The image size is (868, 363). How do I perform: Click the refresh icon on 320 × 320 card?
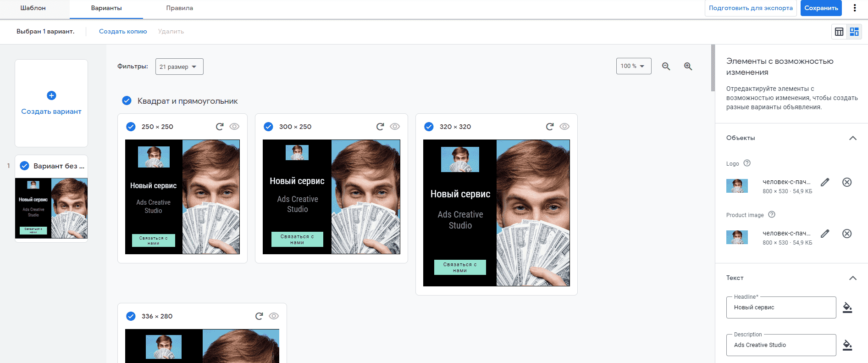[x=550, y=127]
